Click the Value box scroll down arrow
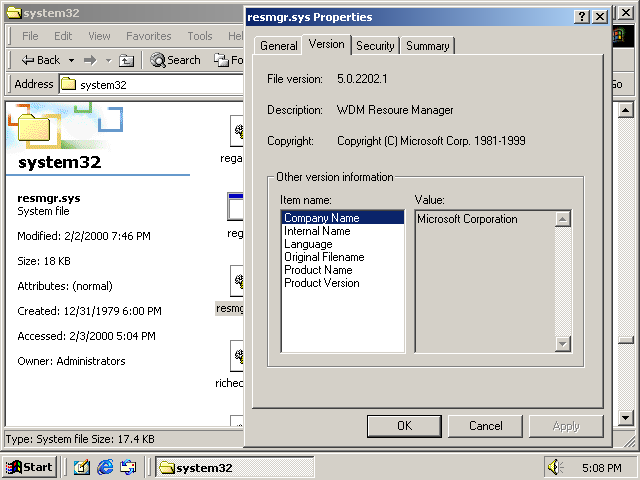This screenshot has width=640, height=480. (x=562, y=344)
